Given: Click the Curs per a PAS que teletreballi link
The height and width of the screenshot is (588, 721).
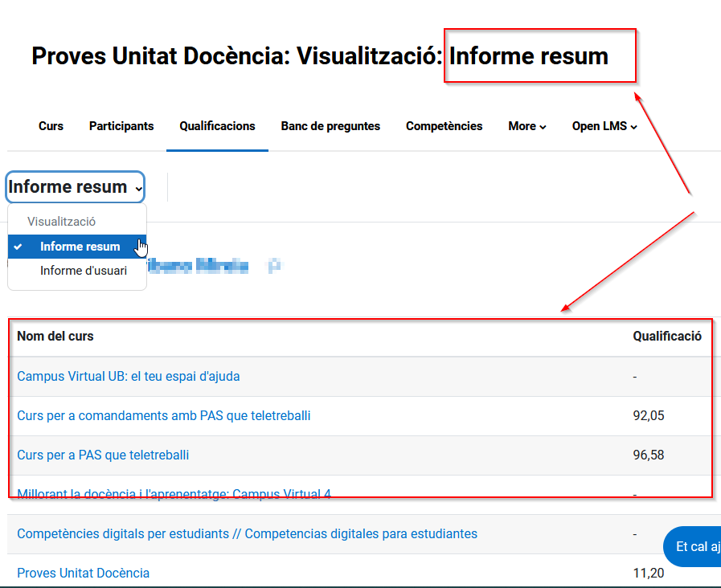Looking at the screenshot, I should pos(103,455).
